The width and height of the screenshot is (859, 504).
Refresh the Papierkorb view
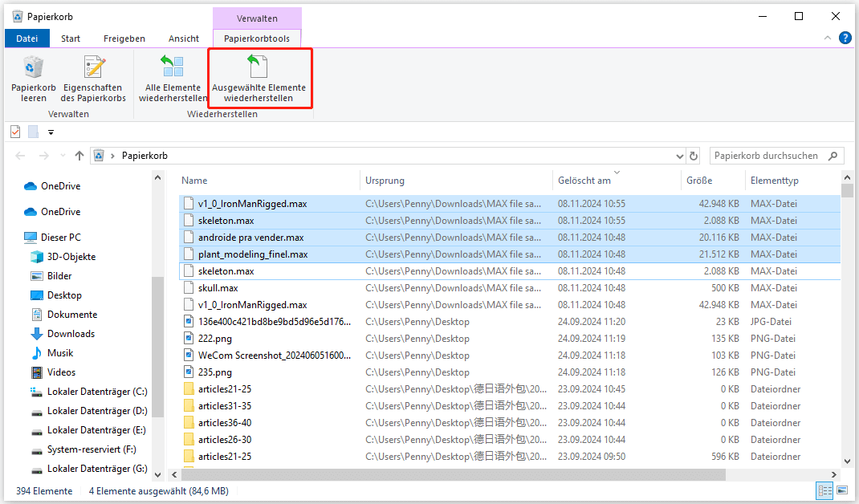[694, 156]
